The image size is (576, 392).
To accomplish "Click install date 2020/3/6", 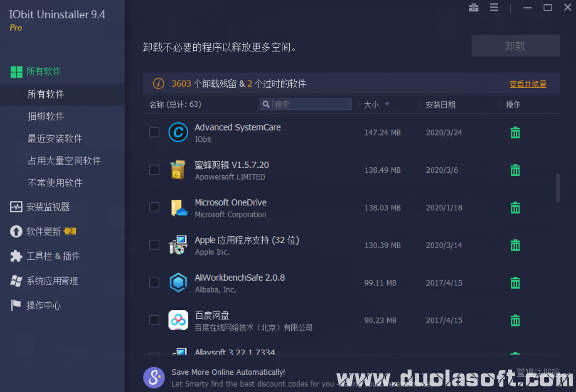I will [x=442, y=170].
